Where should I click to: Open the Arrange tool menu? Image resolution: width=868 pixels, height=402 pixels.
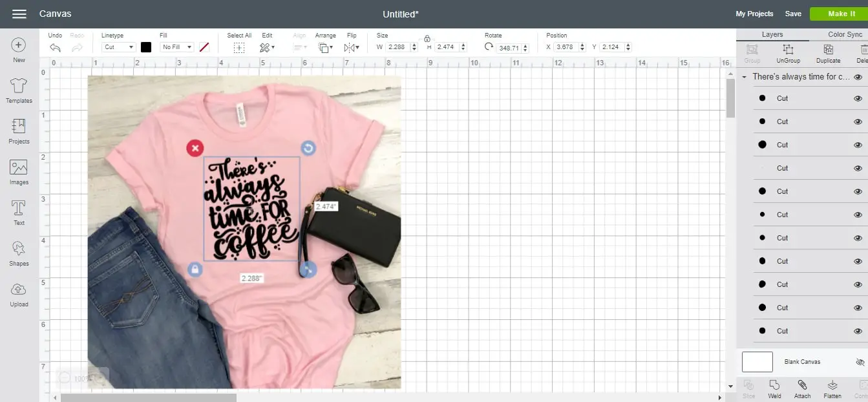(326, 48)
